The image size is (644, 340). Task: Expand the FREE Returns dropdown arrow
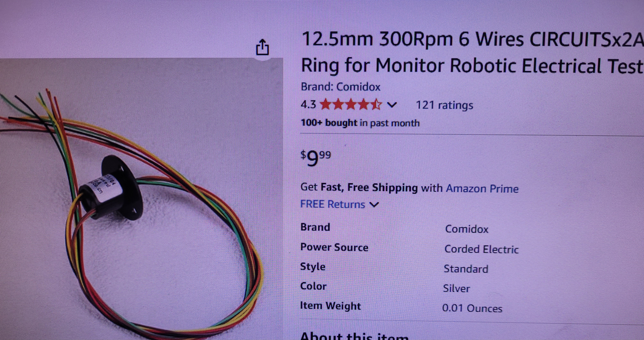click(374, 205)
